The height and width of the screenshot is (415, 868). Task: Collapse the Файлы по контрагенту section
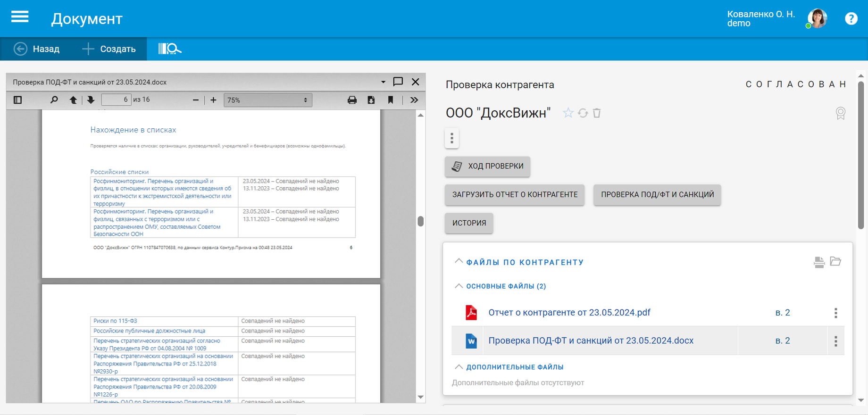(x=459, y=261)
